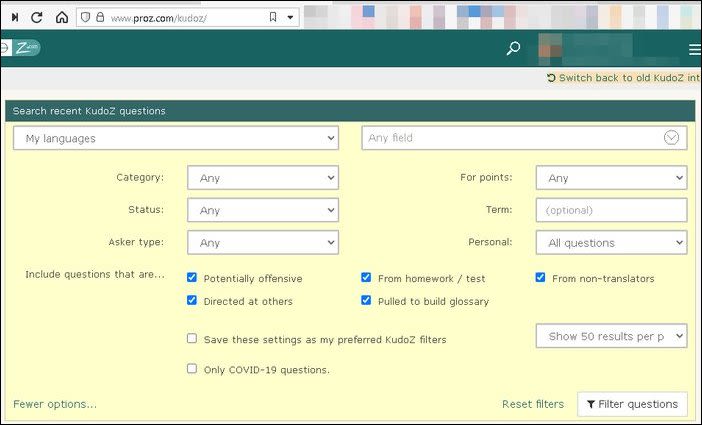702x425 pixels.
Task: Enable Only COVID-19 questions checkbox
Action: coord(192,369)
